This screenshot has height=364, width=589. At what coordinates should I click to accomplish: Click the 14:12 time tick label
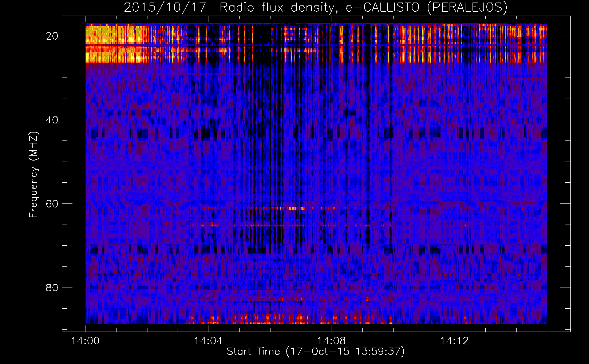[454, 341]
